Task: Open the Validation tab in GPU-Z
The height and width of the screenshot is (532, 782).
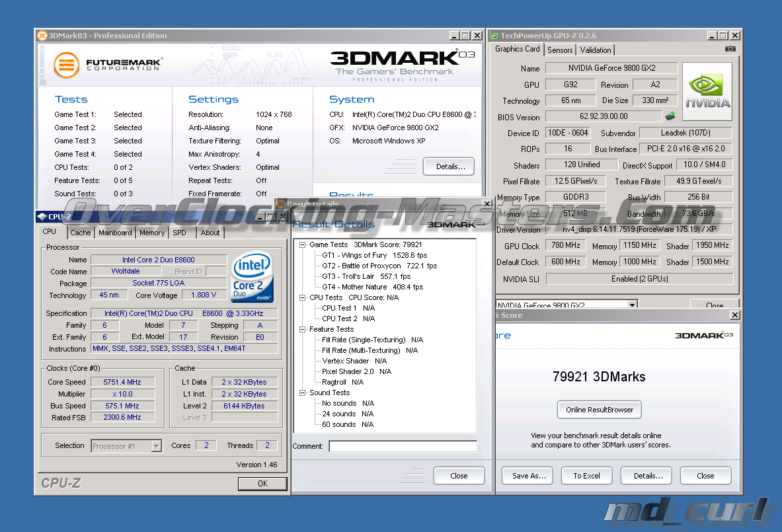Action: [x=596, y=50]
